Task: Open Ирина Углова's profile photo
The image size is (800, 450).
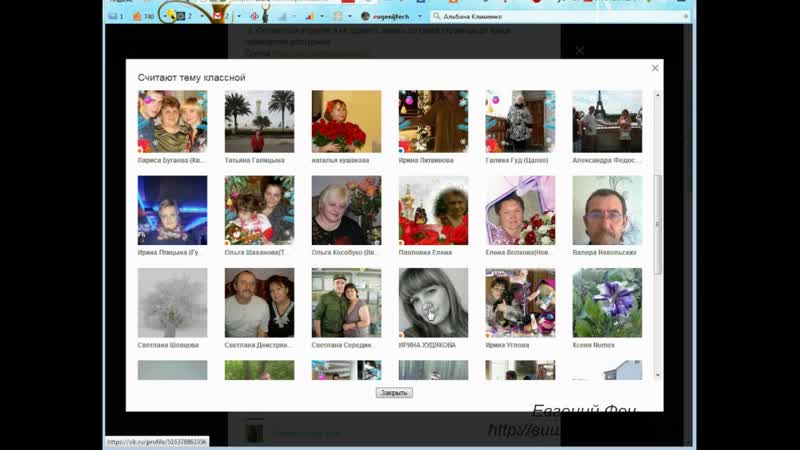Action: [x=520, y=303]
